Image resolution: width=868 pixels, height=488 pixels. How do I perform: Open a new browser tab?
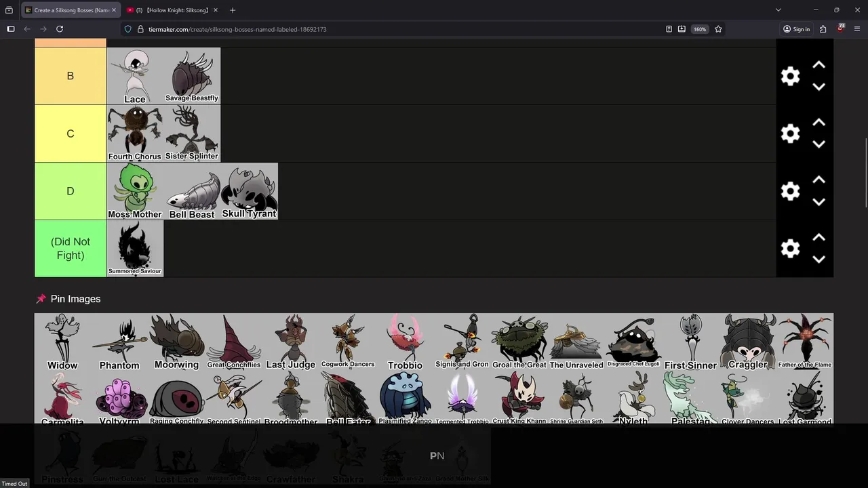232,10
